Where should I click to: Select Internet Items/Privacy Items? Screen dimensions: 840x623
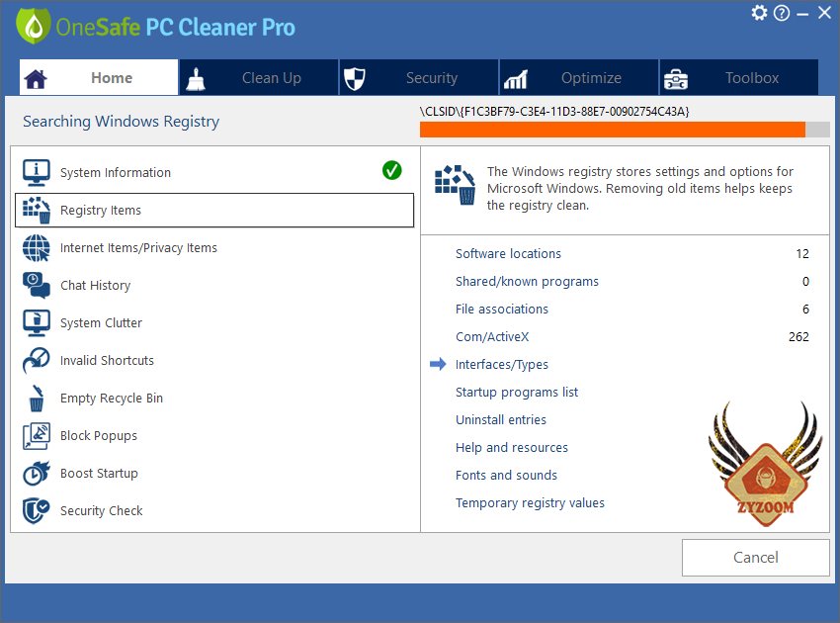pyautogui.click(x=138, y=247)
